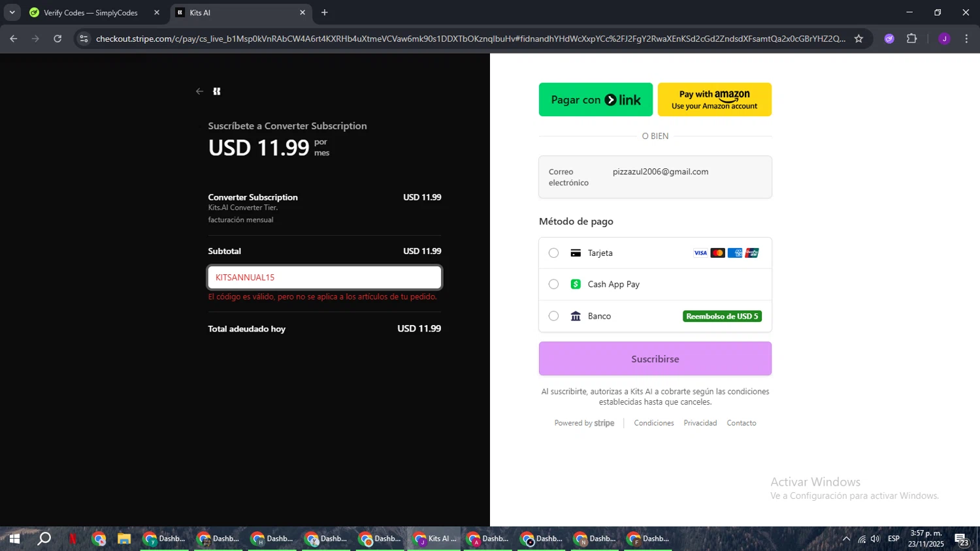Select the Banco payment radio button
Viewport: 980px width, 551px height.
[x=553, y=316]
